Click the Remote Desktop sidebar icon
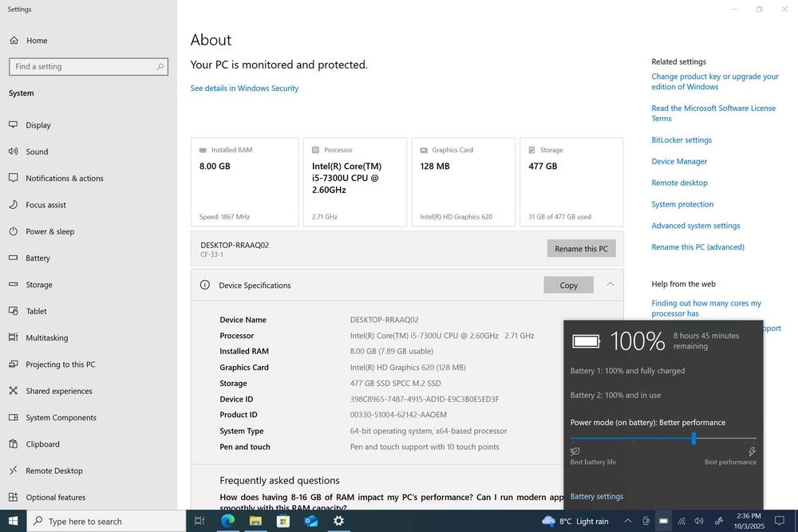798x532 pixels. coord(14,471)
